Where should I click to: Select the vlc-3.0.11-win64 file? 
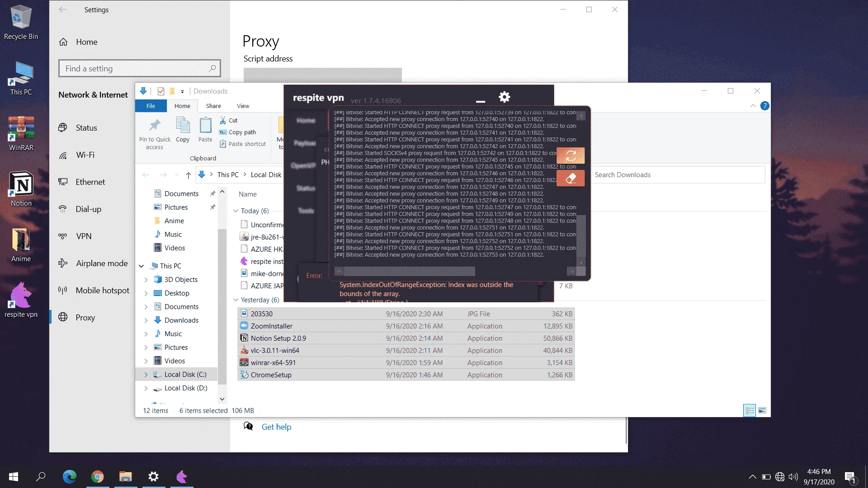tap(406, 351)
